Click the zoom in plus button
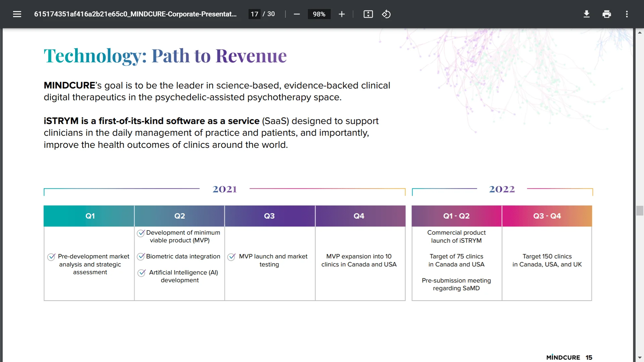 pos(341,14)
